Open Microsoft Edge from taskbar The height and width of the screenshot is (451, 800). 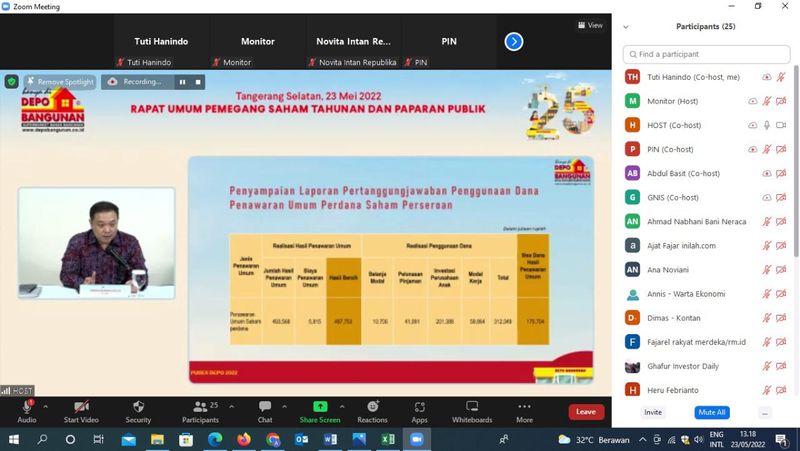(215, 439)
